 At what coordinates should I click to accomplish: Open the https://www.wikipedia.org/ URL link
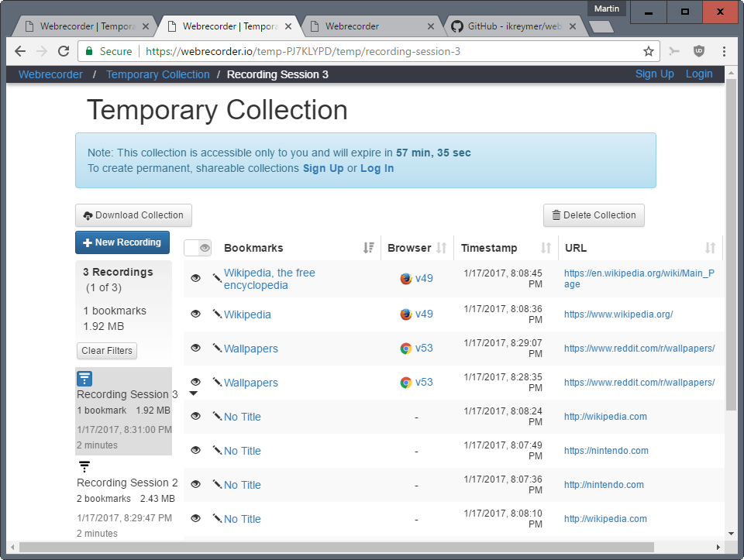coord(618,314)
